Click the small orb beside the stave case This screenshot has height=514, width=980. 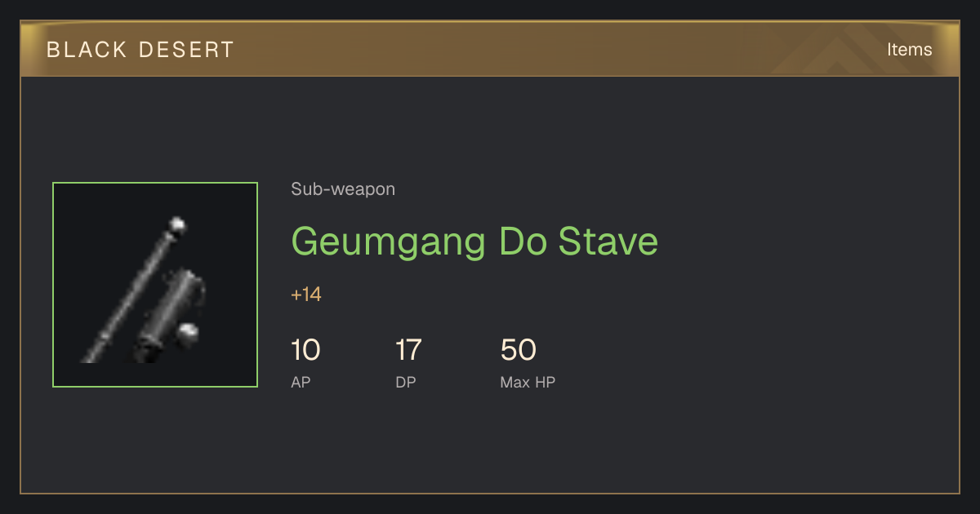coord(189,332)
